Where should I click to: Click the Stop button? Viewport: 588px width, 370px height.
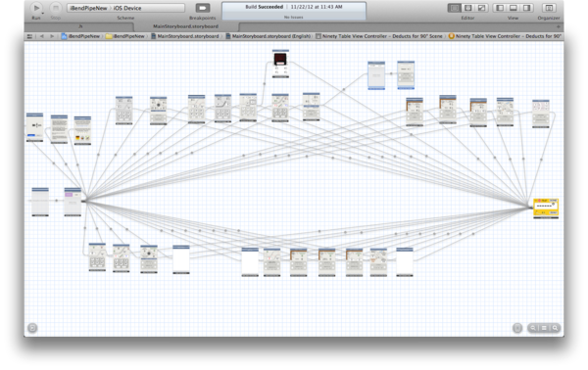(56, 8)
